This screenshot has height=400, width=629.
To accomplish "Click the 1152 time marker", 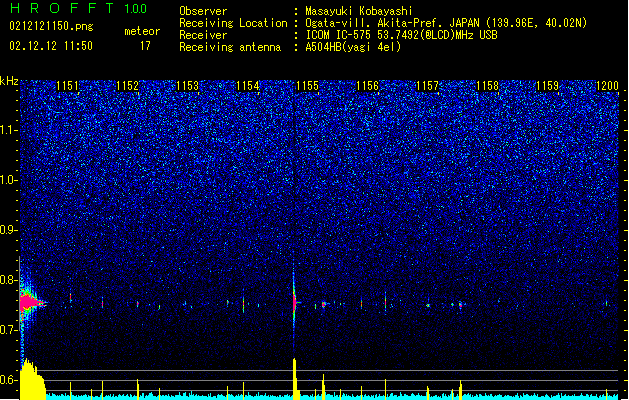I will 127,86.
